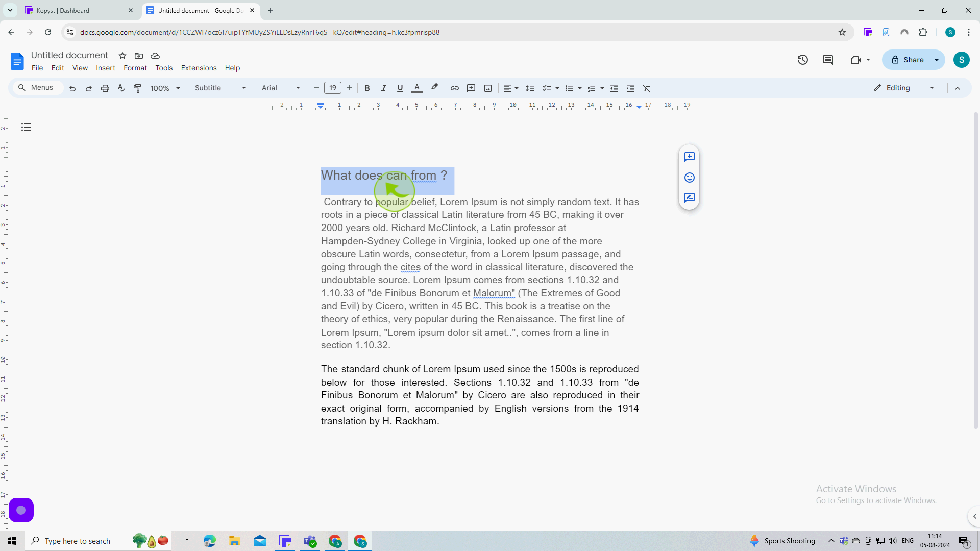Toggle Underline formatting icon
Viewport: 980px width, 551px height.
(400, 88)
